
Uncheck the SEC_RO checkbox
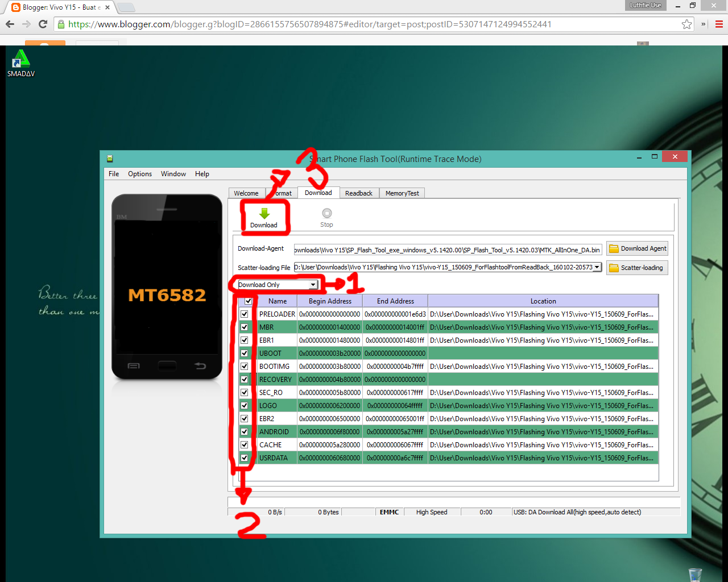[x=245, y=393]
